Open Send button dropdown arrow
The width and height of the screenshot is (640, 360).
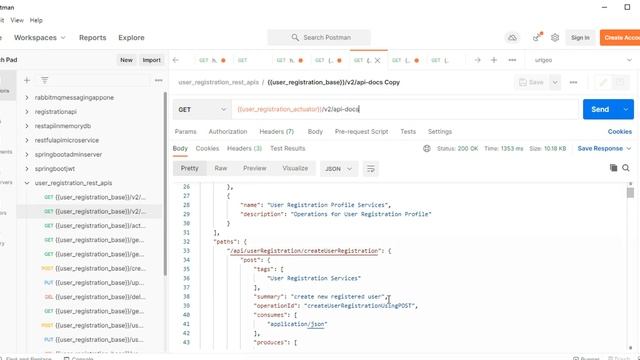pos(626,109)
